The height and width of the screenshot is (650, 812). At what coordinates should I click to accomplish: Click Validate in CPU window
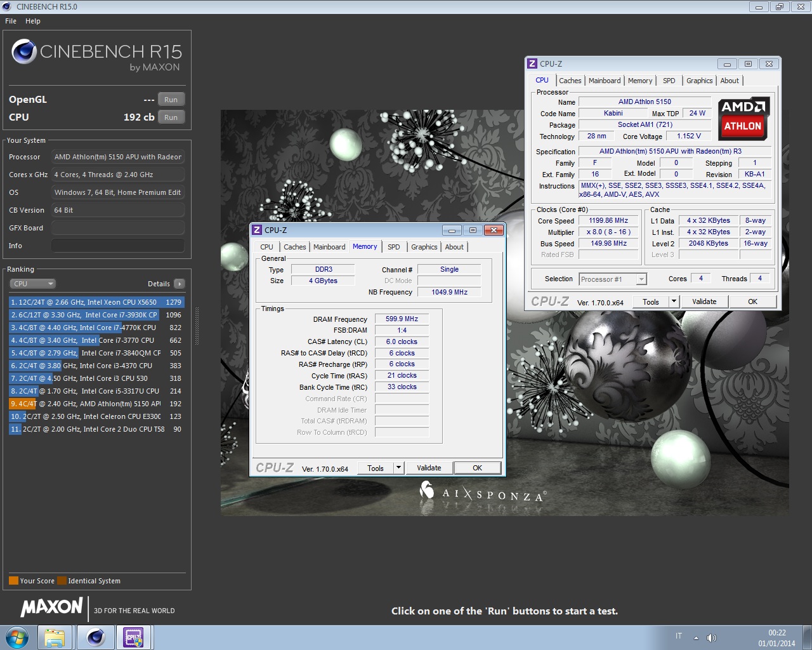pos(704,302)
